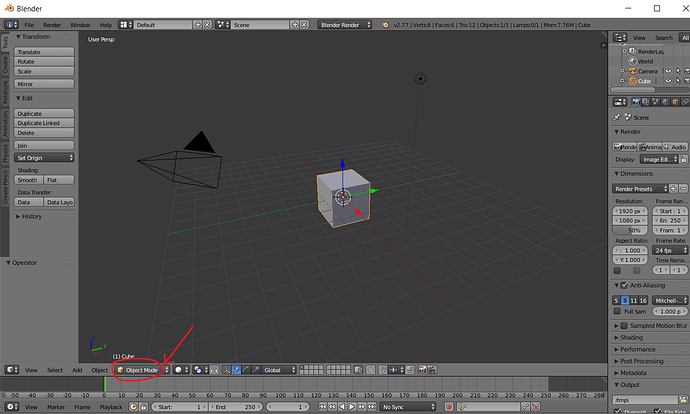Jump to the first frame
Image resolution: width=690 pixels, height=414 pixels.
pos(323,407)
